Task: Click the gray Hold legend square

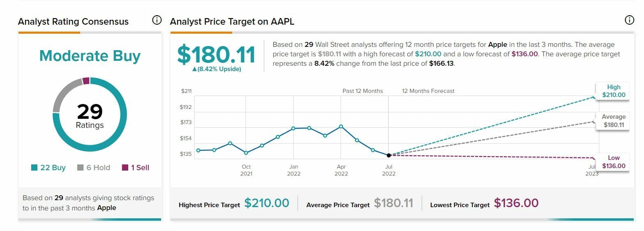Action: 81,168
